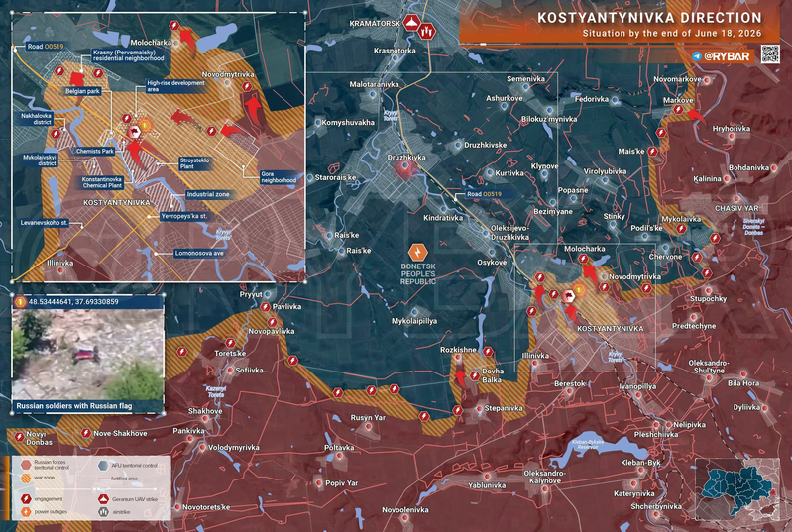Click the High-rise development area label
The width and height of the screenshot is (792, 532).
coord(175,86)
